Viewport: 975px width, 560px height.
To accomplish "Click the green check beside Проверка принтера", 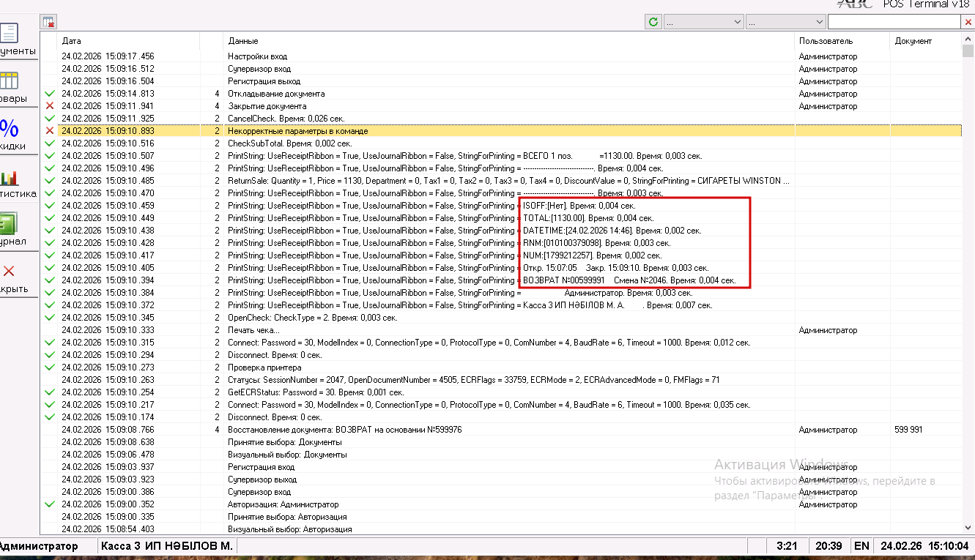I will [x=50, y=367].
